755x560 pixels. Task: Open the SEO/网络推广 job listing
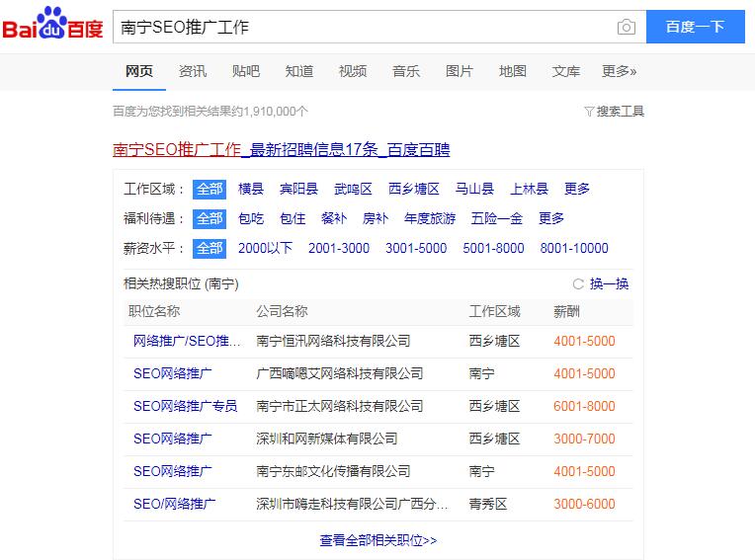coord(174,504)
